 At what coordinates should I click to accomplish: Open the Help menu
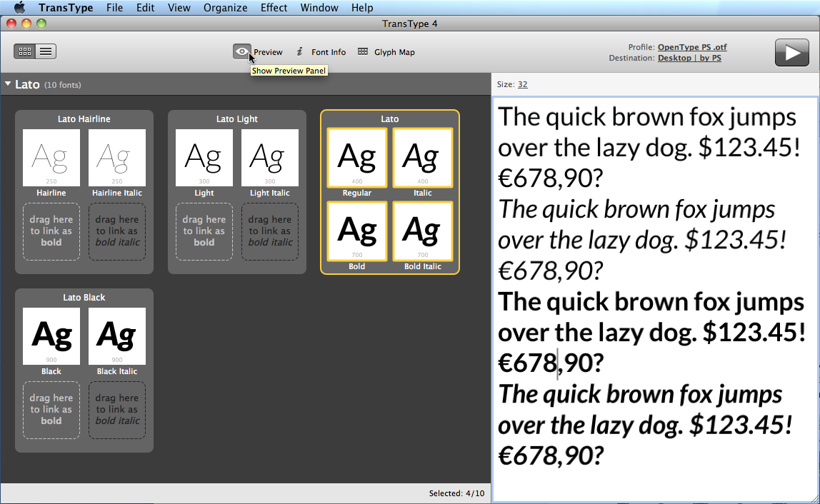(362, 8)
